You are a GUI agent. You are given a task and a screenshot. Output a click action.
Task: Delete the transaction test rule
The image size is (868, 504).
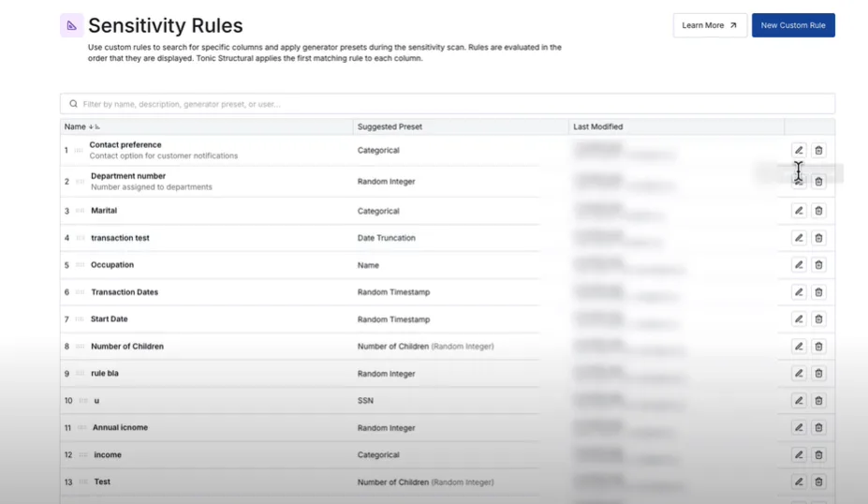[818, 238]
